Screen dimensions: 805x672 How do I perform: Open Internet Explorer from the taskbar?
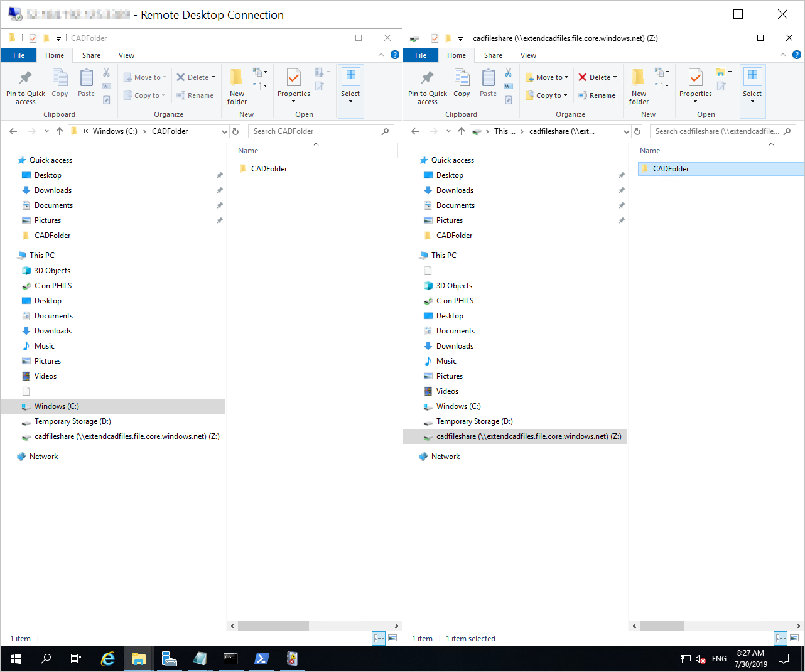pos(108,659)
